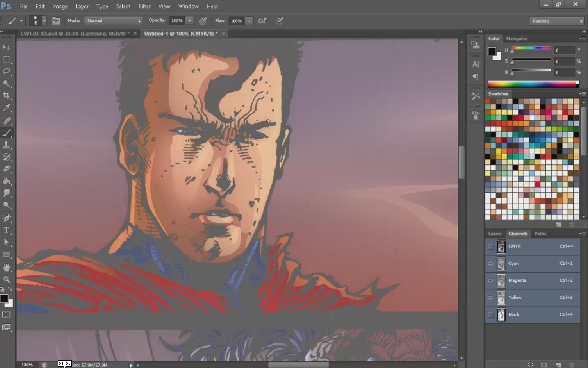
Task: Swap foreground and background colors
Action: coord(11,289)
